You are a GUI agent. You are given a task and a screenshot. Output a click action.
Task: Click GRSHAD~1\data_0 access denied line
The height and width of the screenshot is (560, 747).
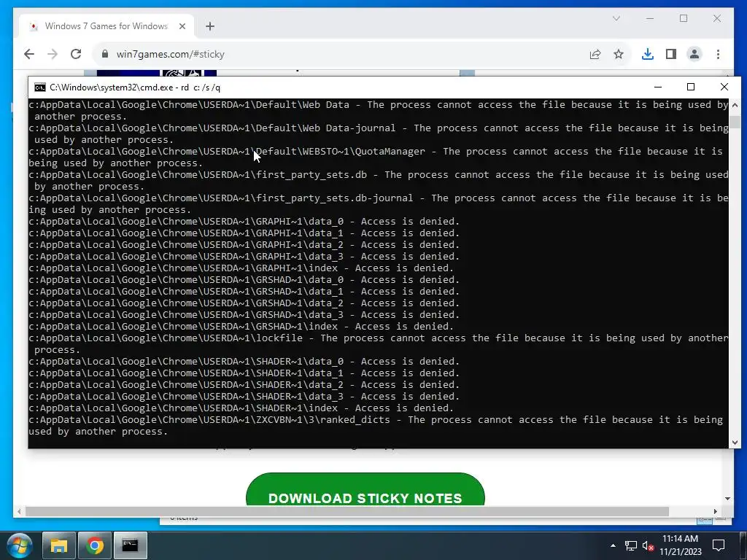tap(244, 280)
